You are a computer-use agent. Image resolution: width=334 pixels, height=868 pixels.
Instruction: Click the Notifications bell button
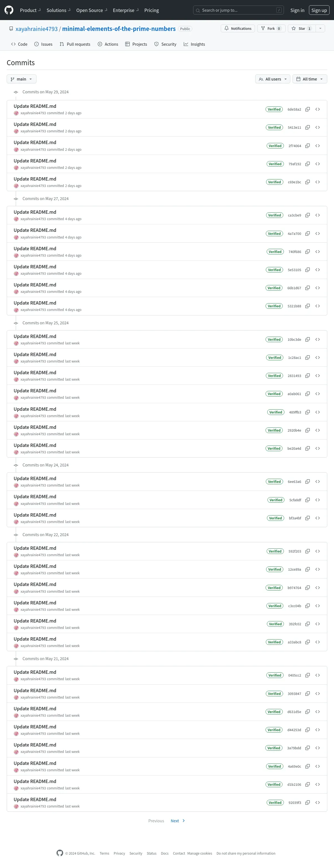[238, 29]
